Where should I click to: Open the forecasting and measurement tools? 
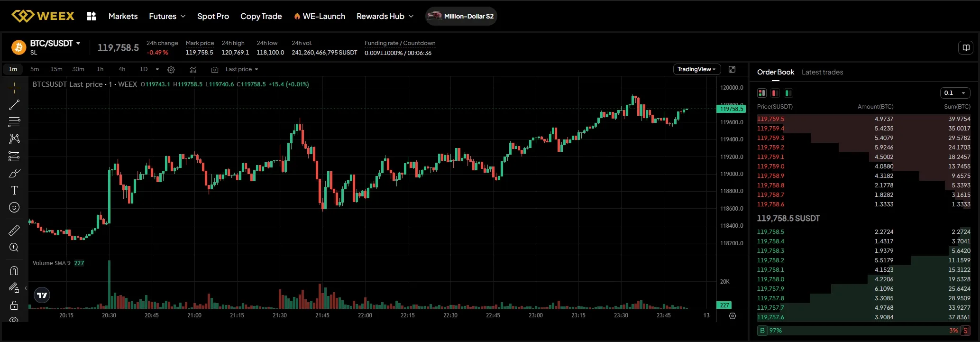coord(14,156)
